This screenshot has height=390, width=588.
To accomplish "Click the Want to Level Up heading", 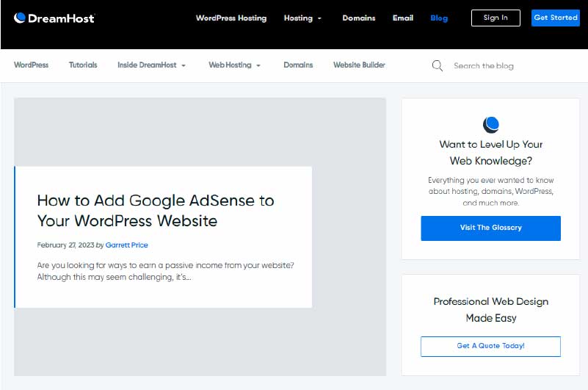I will pyautogui.click(x=490, y=152).
